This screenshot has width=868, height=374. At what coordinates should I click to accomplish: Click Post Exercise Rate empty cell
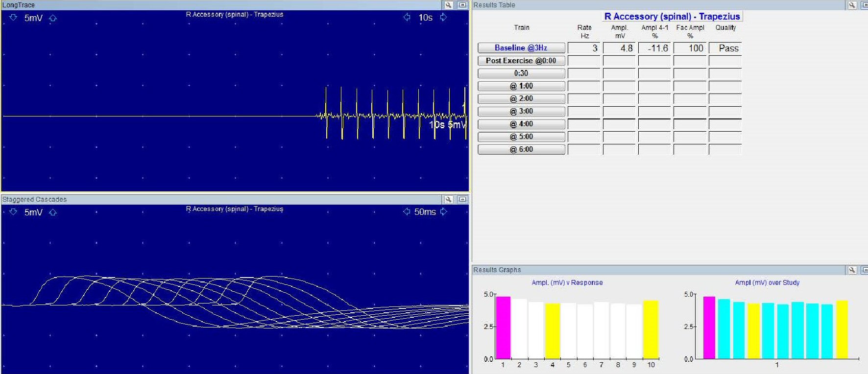(584, 61)
